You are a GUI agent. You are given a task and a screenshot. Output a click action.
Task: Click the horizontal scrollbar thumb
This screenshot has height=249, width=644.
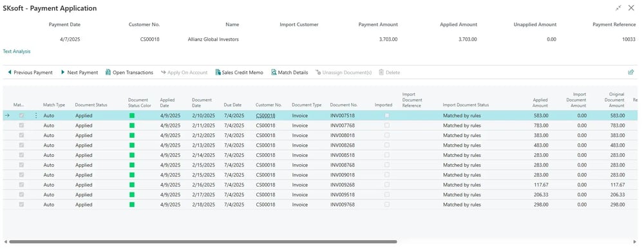pyautogui.click(x=203, y=242)
